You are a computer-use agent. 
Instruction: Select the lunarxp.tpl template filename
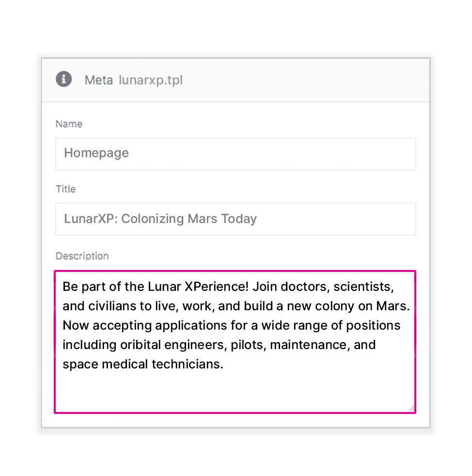point(151,80)
